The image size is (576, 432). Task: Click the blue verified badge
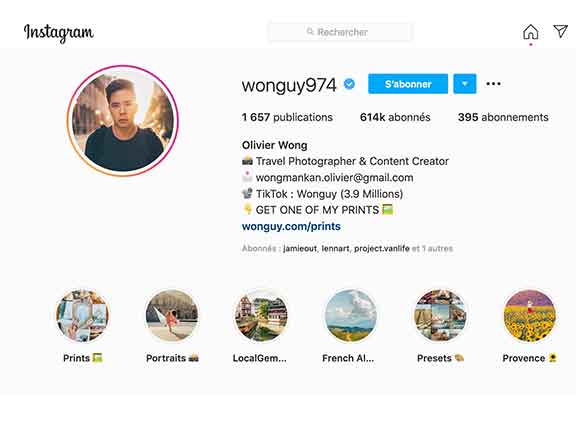349,84
